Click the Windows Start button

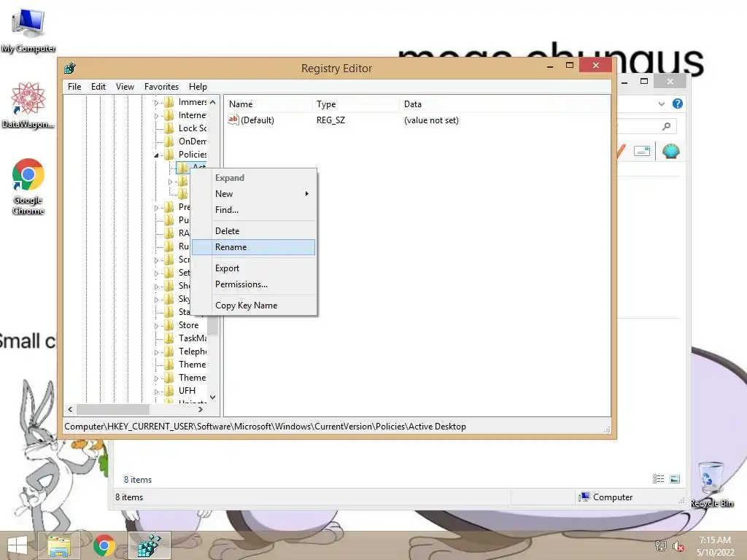point(18,545)
